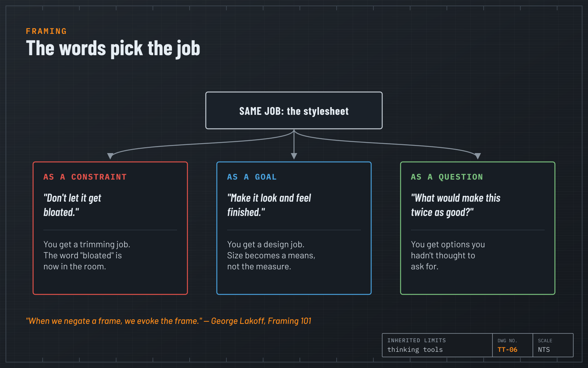588x368 pixels.
Task: Click the scale value 'NTS'
Action: [x=544, y=350]
